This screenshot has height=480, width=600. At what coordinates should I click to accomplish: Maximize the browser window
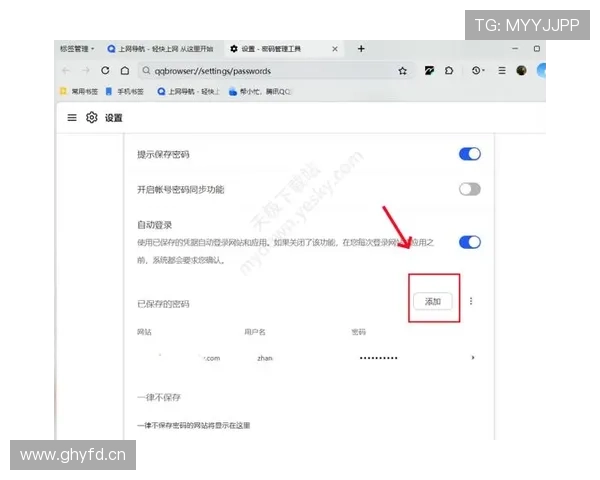click(536, 49)
